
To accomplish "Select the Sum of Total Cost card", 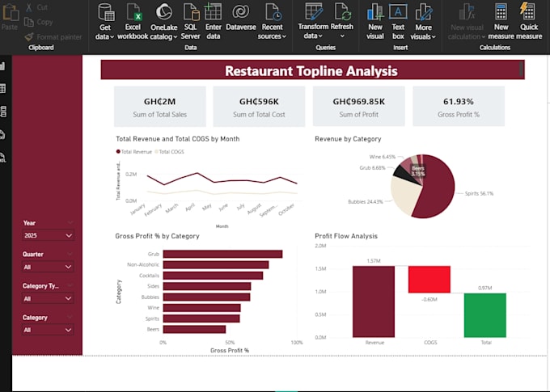I will [x=259, y=107].
